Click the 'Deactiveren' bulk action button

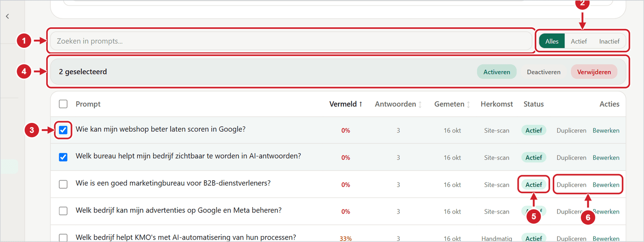(x=544, y=72)
